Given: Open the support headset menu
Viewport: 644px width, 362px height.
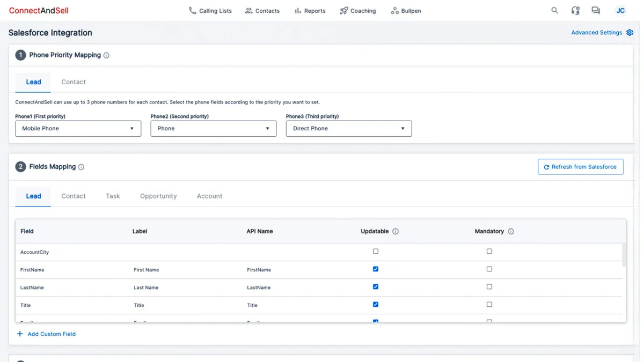Looking at the screenshot, I should [x=575, y=10].
